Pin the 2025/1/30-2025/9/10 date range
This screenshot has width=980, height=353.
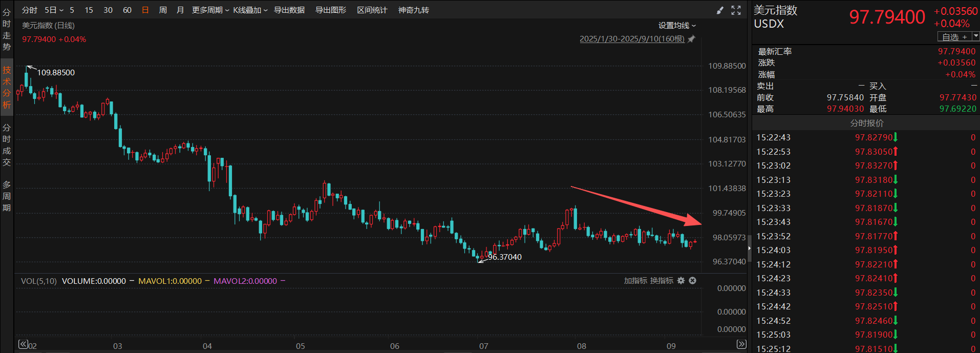[691, 39]
